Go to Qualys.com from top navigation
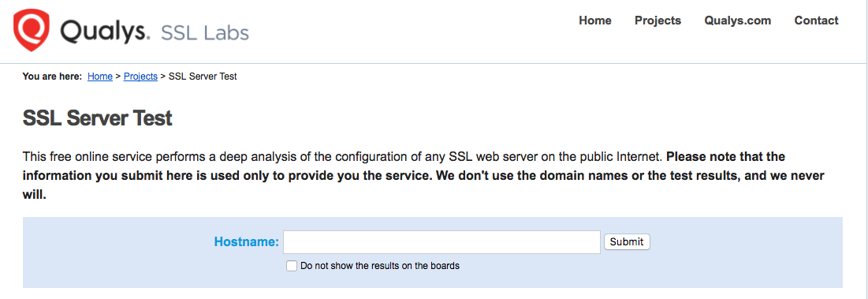This screenshot has width=868, height=299. (x=737, y=21)
